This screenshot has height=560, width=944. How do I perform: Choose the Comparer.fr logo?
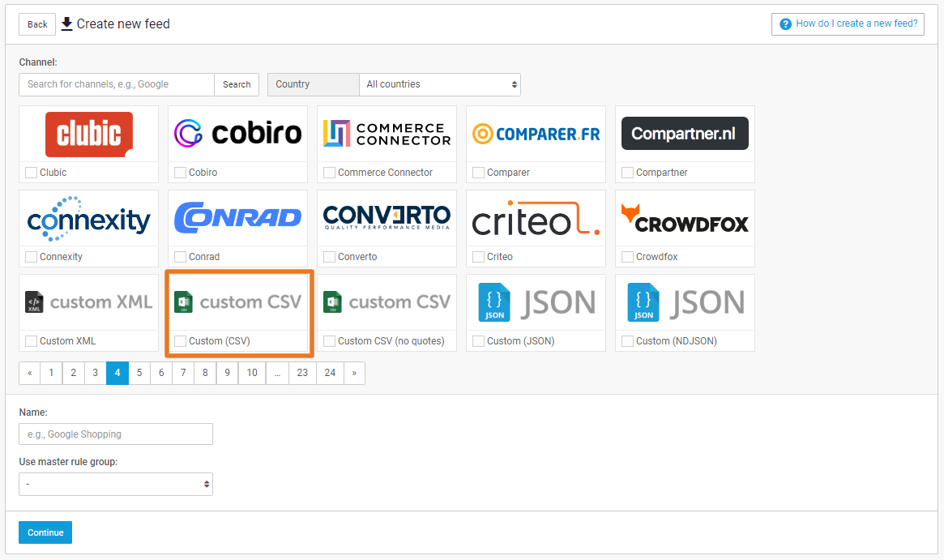pyautogui.click(x=536, y=134)
